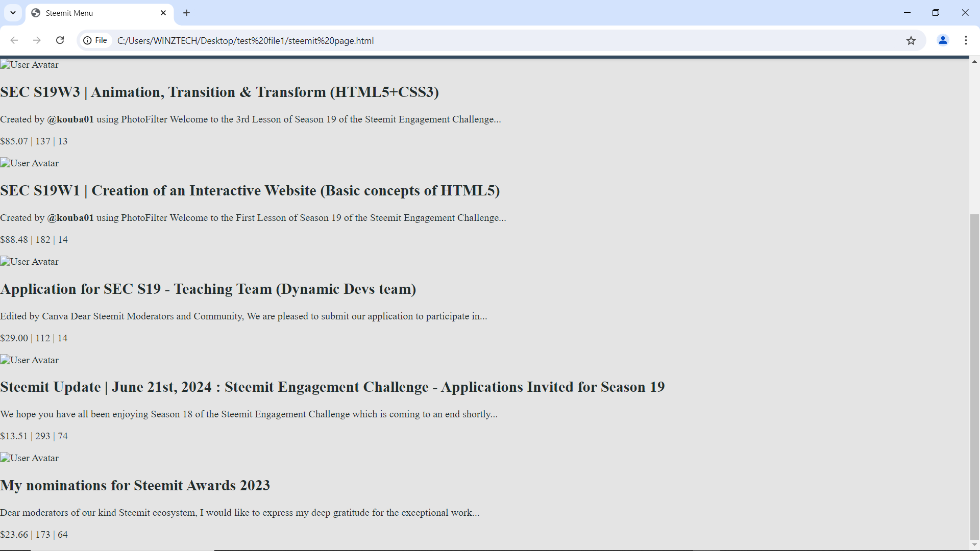This screenshot has width=980, height=551.
Task: Open the Chrome three-dot menu
Action: coord(966,40)
